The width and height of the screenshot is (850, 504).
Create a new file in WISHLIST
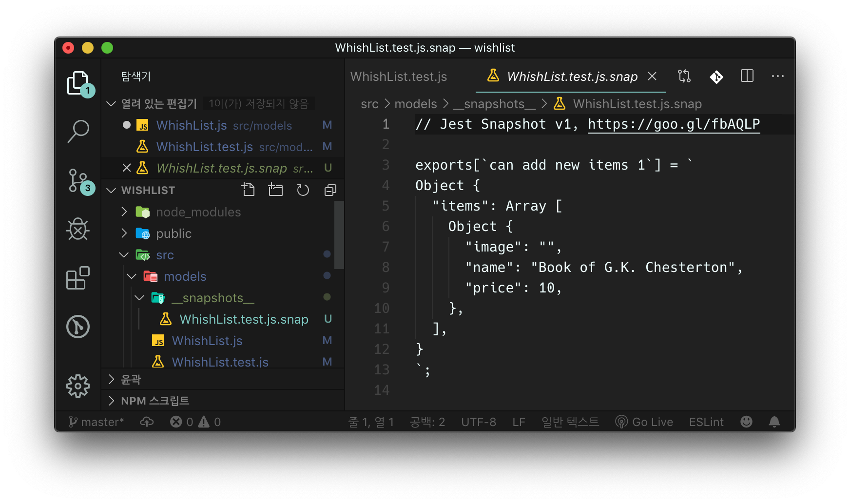click(248, 190)
